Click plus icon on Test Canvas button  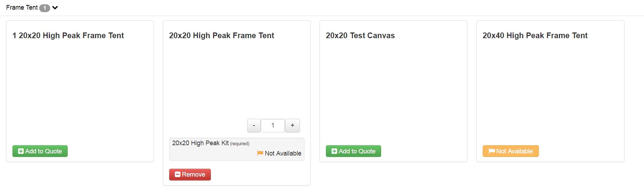334,151
